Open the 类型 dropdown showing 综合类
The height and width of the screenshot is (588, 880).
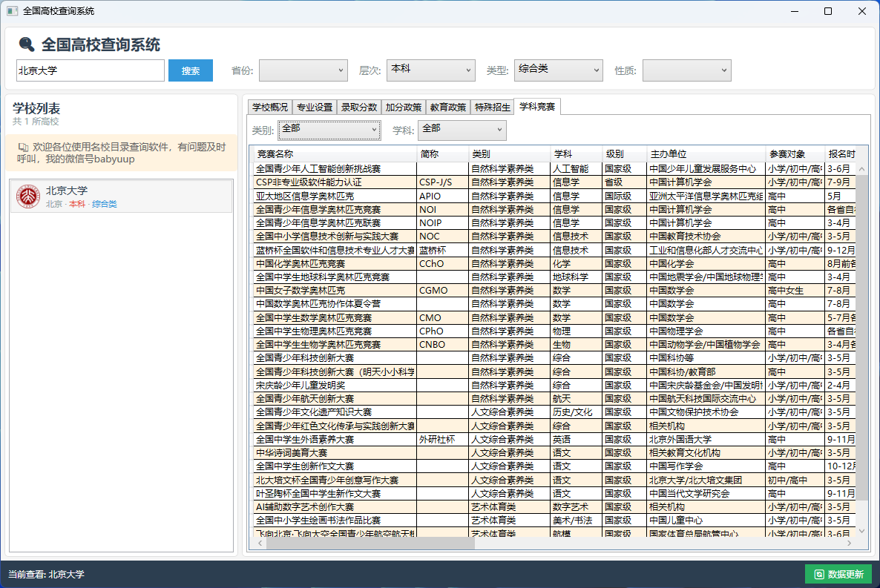point(559,70)
